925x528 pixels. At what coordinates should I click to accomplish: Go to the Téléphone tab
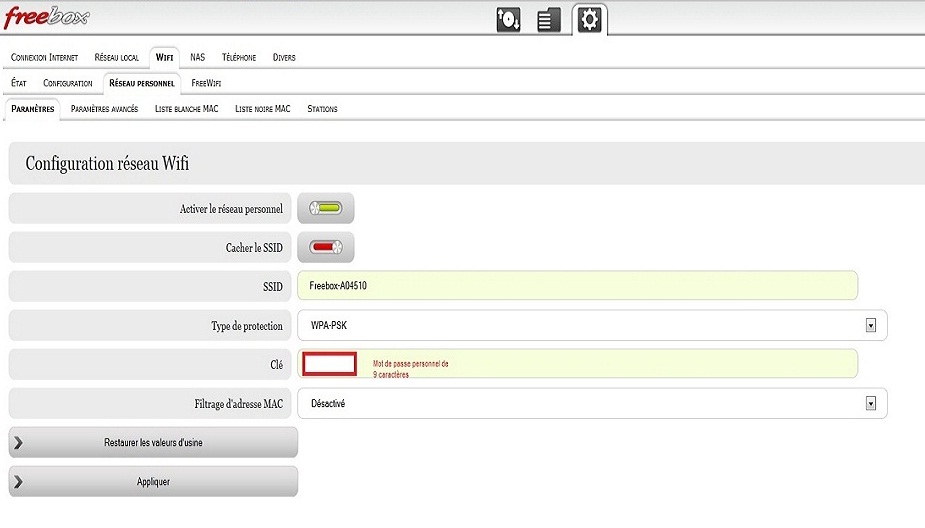click(238, 58)
